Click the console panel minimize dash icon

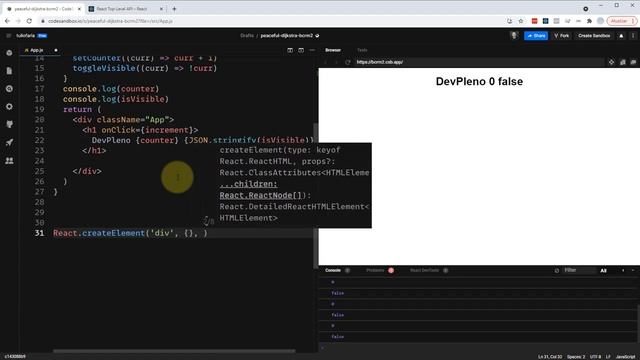coord(633,270)
